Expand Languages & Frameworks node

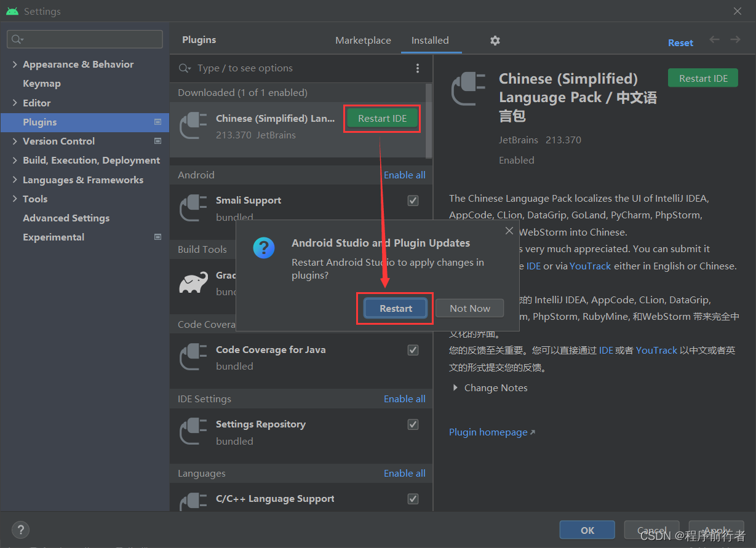tap(15, 180)
